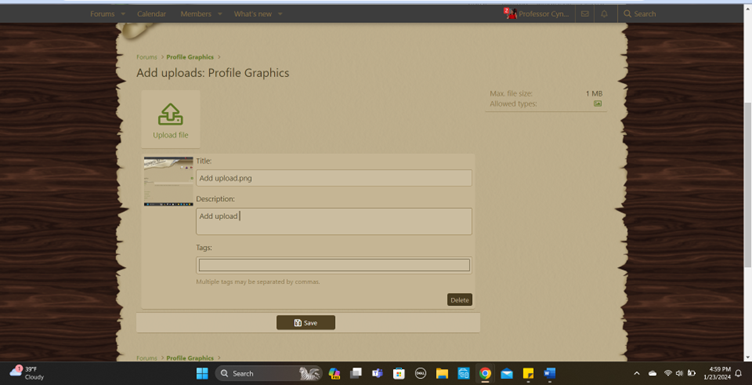Delete the uploaded image entry
The image size is (752, 385).
click(459, 300)
